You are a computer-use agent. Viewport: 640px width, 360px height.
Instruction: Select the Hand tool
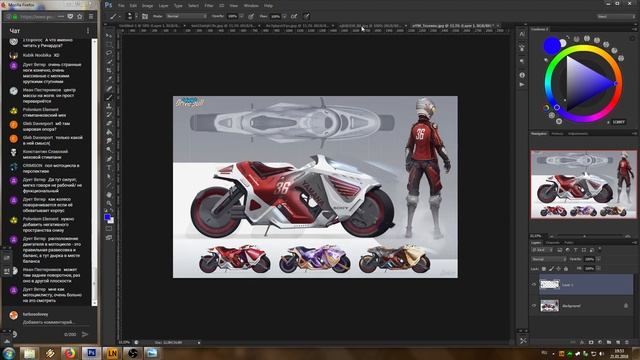109,194
